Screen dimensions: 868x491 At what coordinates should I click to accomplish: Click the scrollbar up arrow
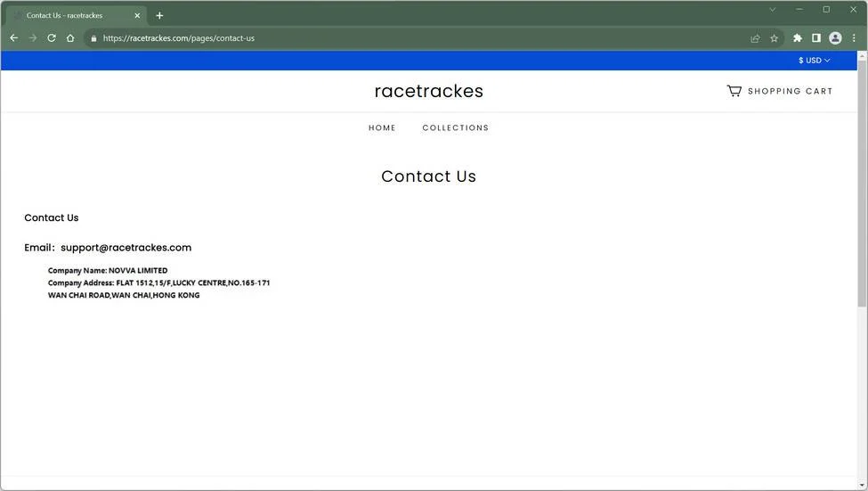point(862,55)
